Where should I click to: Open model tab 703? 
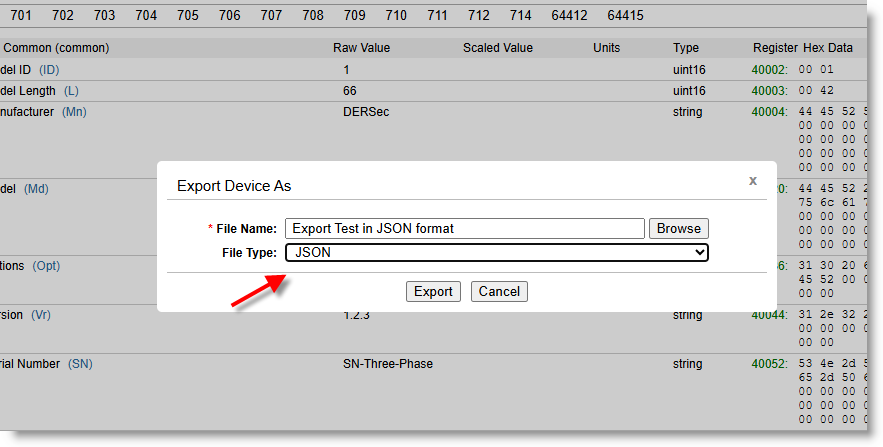(105, 15)
